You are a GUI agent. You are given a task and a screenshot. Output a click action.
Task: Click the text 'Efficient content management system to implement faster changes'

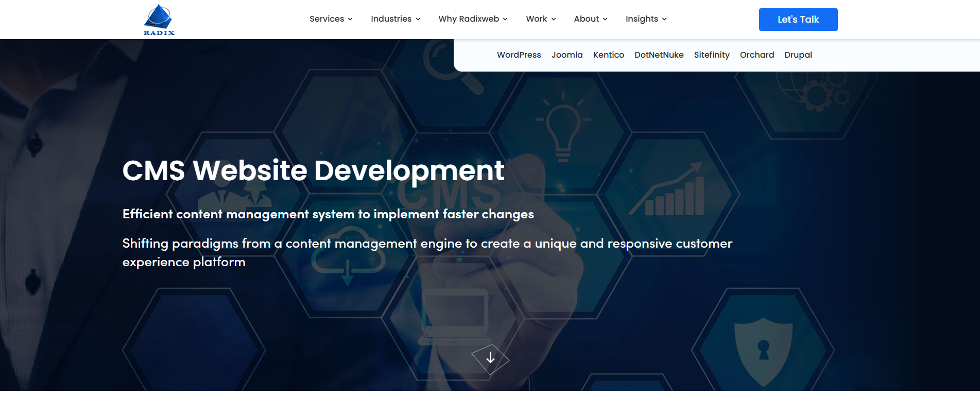[x=328, y=214]
